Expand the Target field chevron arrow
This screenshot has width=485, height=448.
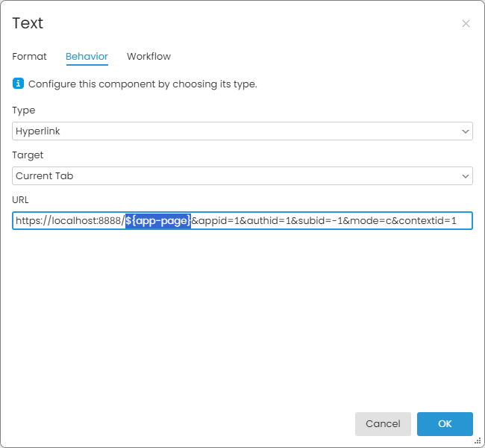coord(466,176)
